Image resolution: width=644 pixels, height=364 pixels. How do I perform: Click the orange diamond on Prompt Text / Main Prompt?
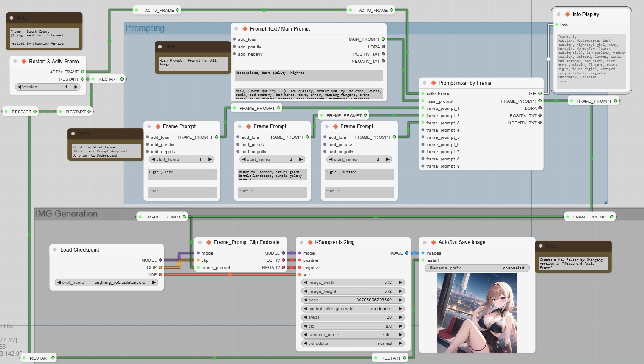pos(245,29)
